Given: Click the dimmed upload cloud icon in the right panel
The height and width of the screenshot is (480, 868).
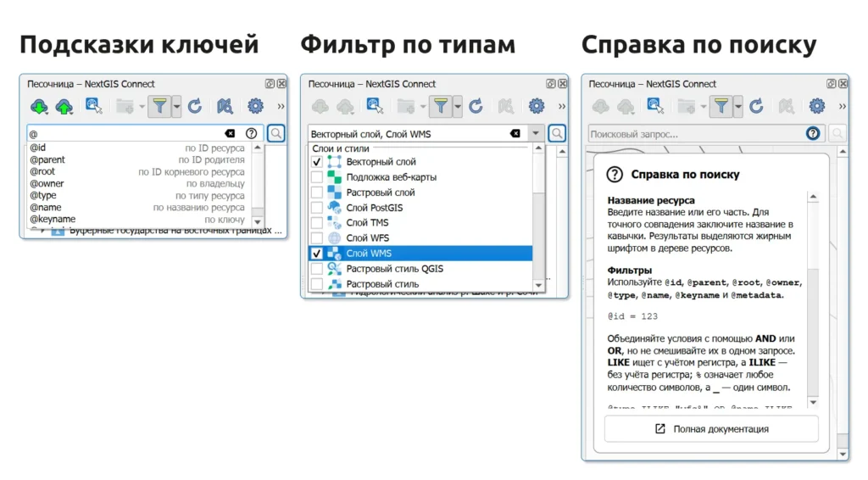Looking at the screenshot, I should [626, 106].
